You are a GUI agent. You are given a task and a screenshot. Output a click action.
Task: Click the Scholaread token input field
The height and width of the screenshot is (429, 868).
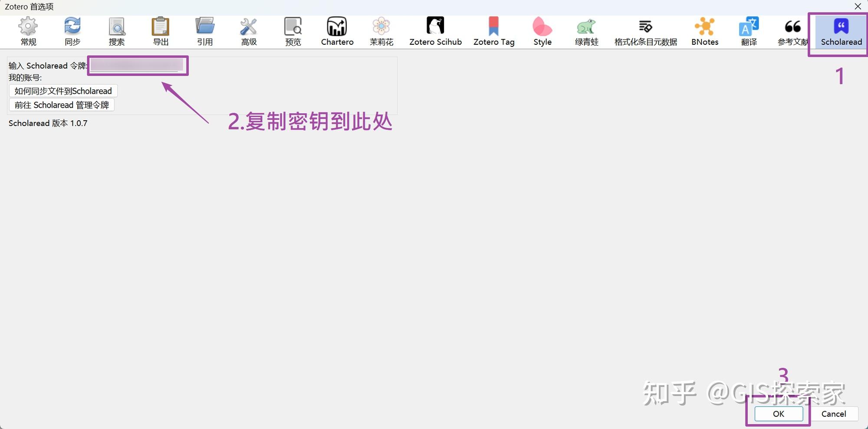(137, 66)
